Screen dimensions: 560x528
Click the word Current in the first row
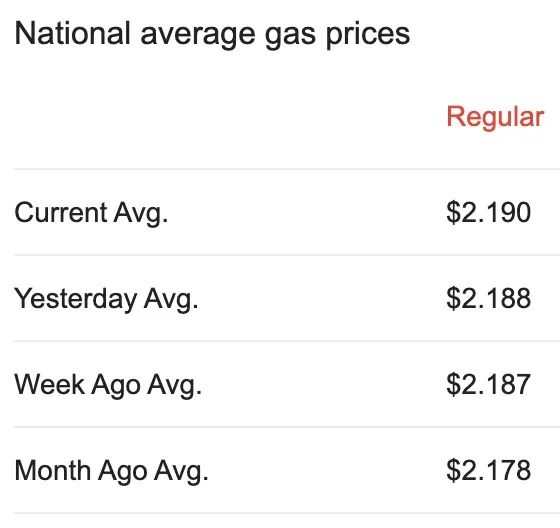pyautogui.click(x=61, y=212)
